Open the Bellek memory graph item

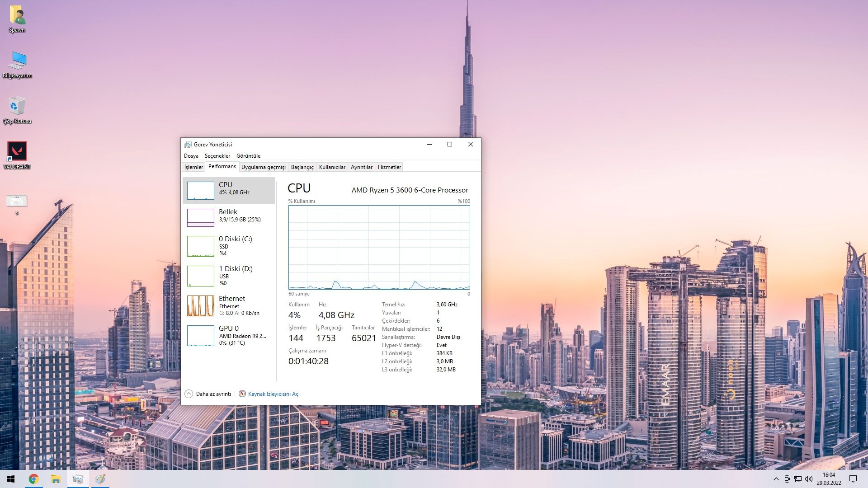pyautogui.click(x=201, y=218)
